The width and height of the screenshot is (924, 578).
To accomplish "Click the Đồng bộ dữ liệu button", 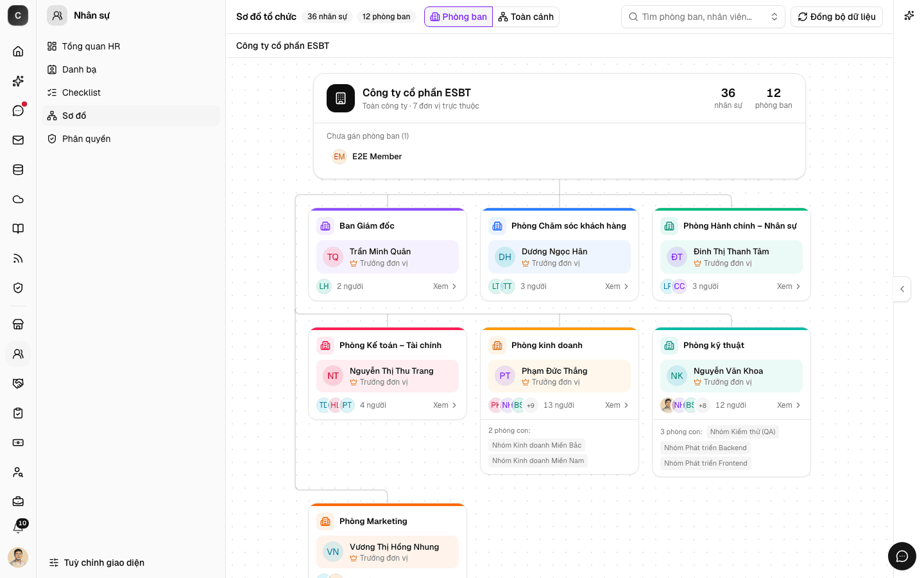I will (x=837, y=17).
